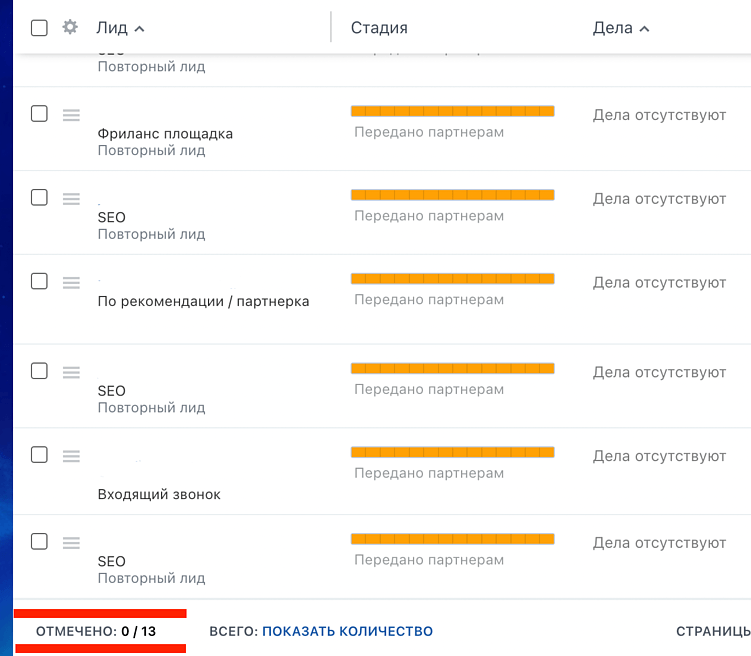The image size is (751, 656).
Task: Click the Стадия column header
Action: pyautogui.click(x=379, y=28)
